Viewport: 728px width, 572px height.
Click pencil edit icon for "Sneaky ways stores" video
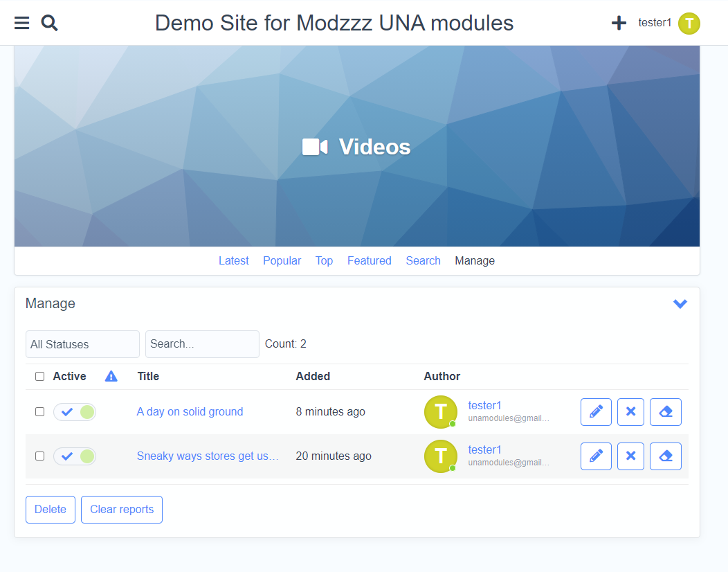click(596, 456)
